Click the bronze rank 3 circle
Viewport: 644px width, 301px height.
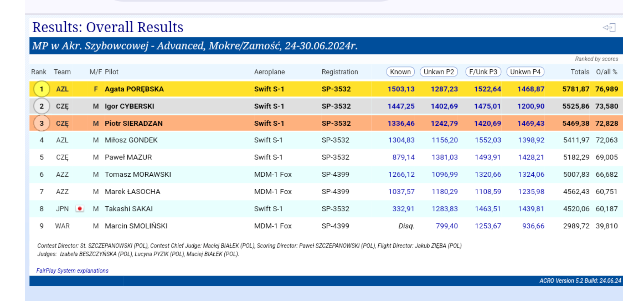(x=41, y=123)
